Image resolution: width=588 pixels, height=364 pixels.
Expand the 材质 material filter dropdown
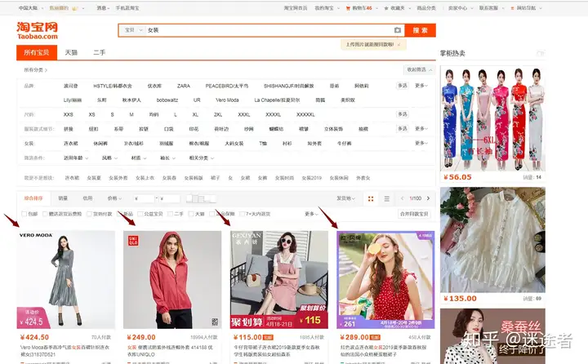point(139,158)
